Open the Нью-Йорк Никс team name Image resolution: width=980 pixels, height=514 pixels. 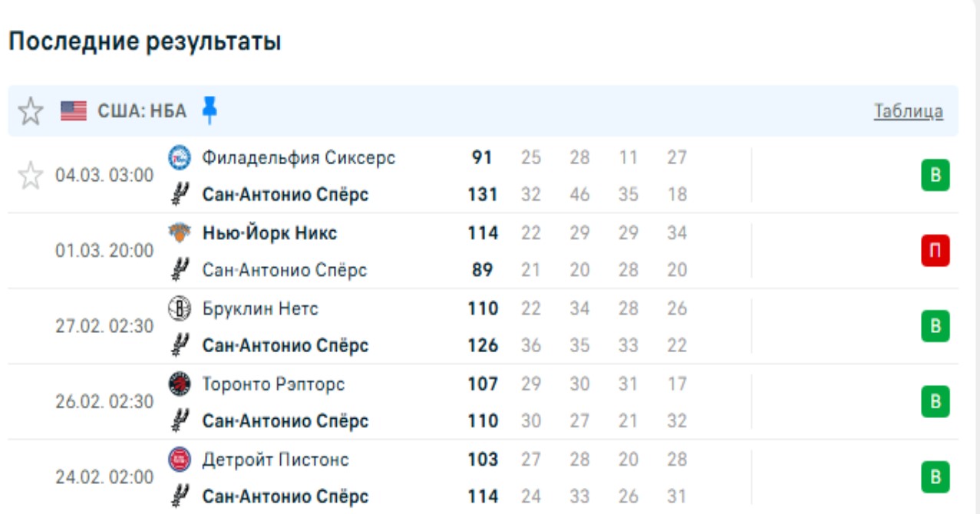tap(269, 233)
